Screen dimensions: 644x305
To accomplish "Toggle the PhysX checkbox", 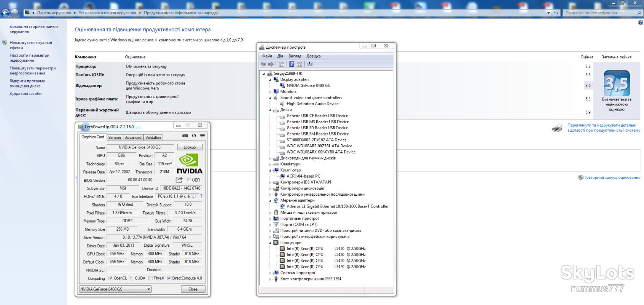I will [151, 278].
